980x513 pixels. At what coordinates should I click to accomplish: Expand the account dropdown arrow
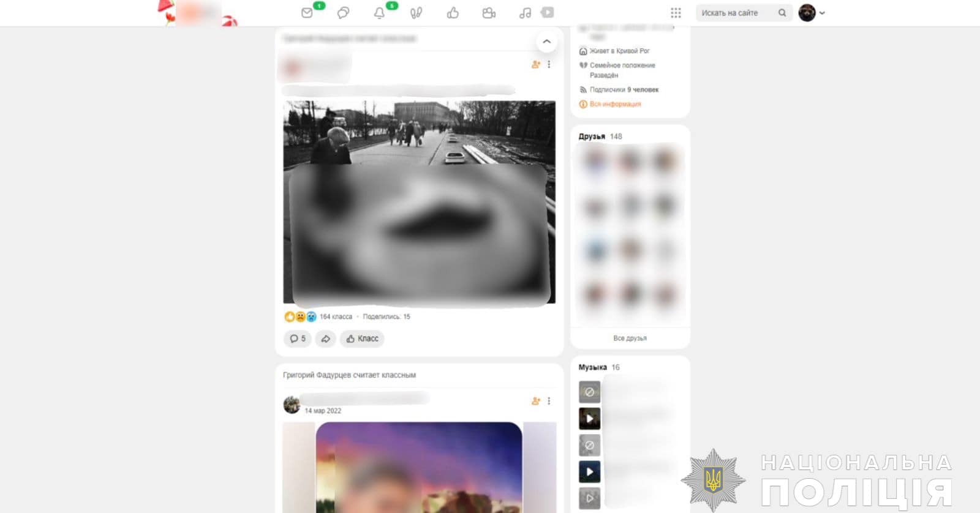[822, 13]
